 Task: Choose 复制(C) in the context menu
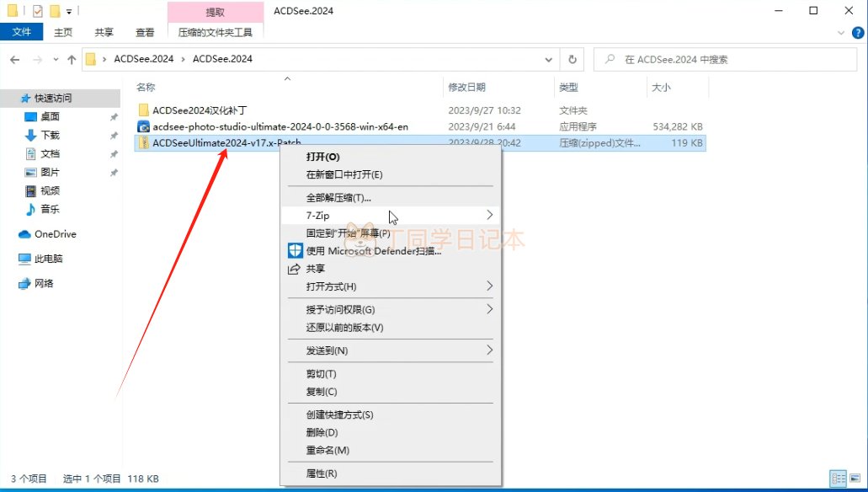391,392
